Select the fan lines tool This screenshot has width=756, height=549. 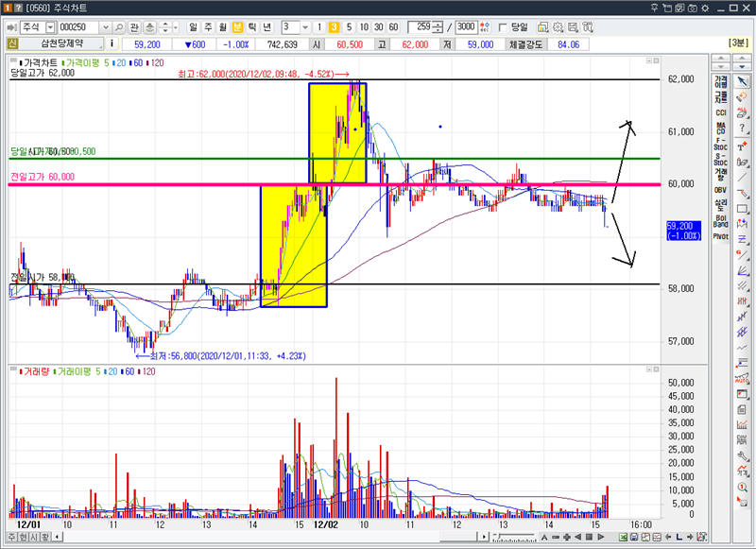click(x=743, y=270)
